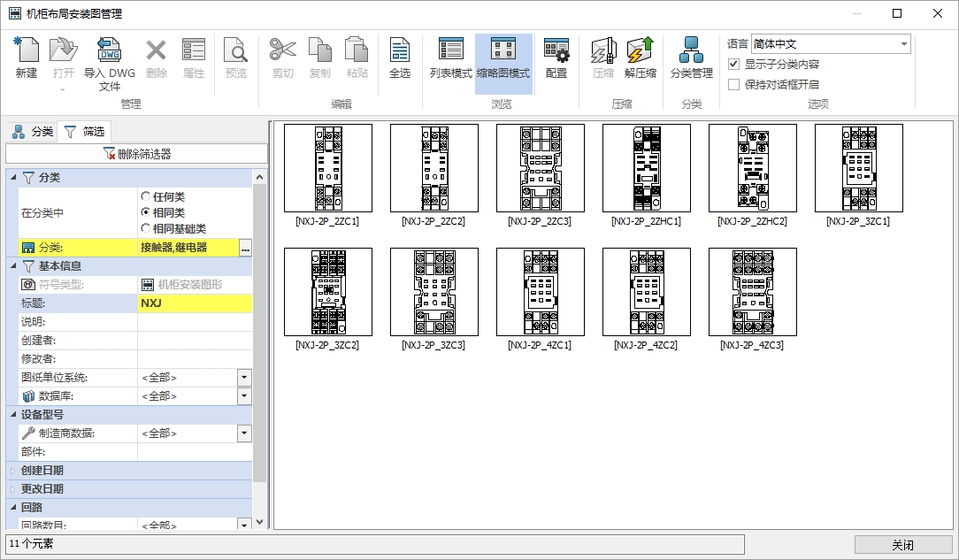Select the 任何类 radio button

[146, 196]
